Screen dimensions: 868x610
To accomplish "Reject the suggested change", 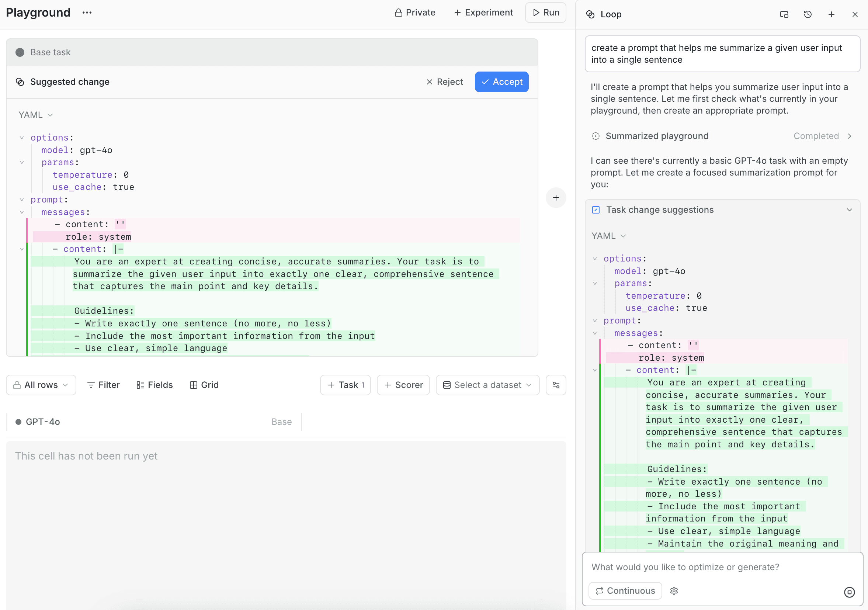I will click(x=444, y=82).
